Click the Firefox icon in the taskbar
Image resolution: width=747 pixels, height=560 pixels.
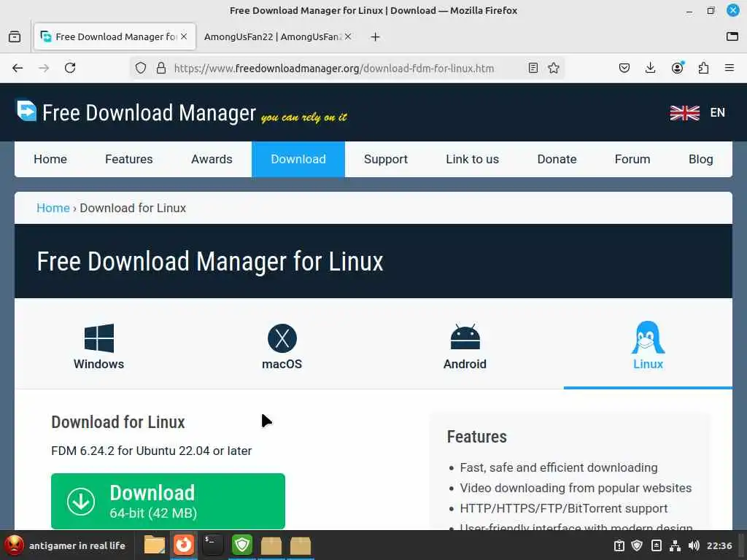(183, 545)
